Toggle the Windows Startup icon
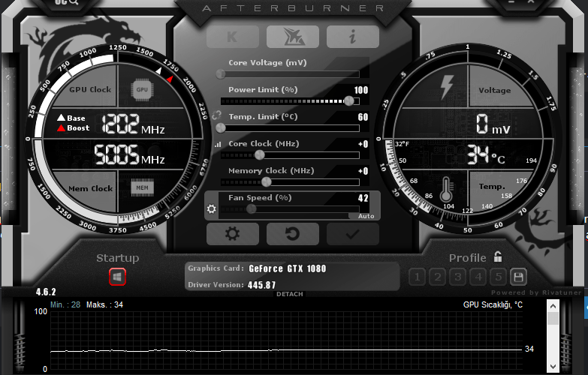588x375 pixels. pyautogui.click(x=117, y=277)
